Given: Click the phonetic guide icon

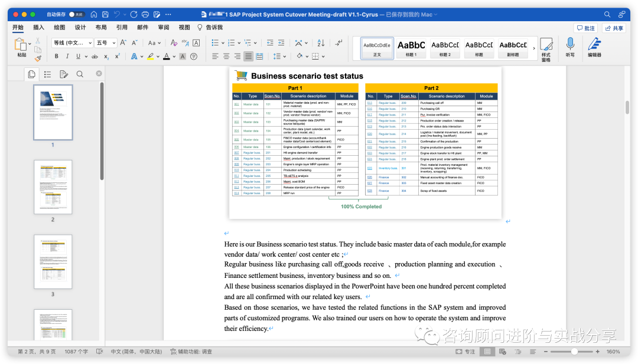Looking at the screenshot, I should [x=185, y=42].
